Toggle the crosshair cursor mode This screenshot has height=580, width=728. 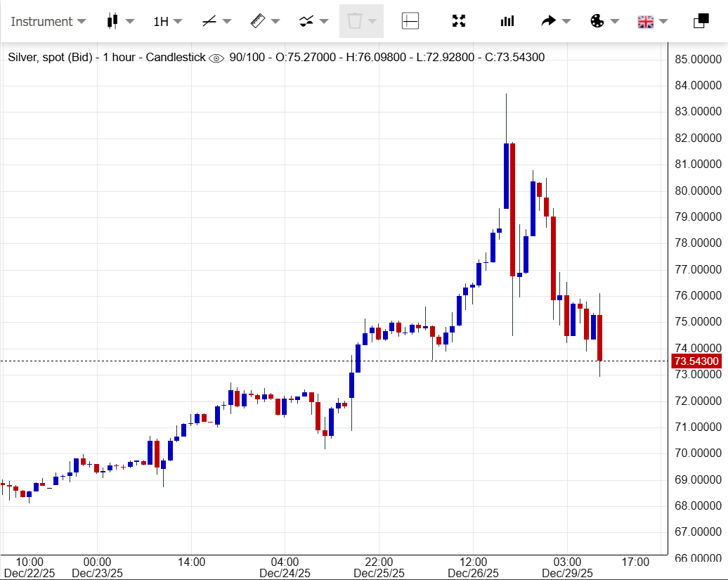pyautogui.click(x=410, y=21)
